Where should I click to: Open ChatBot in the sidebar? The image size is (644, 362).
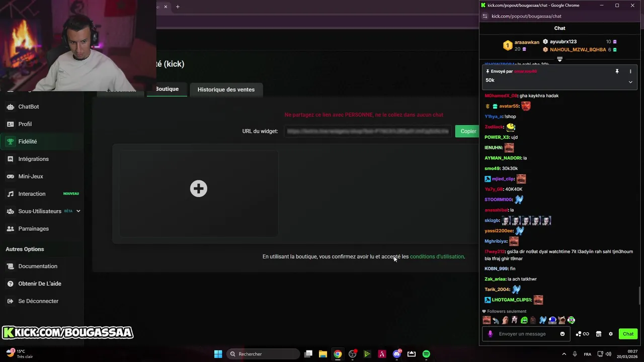point(29,107)
